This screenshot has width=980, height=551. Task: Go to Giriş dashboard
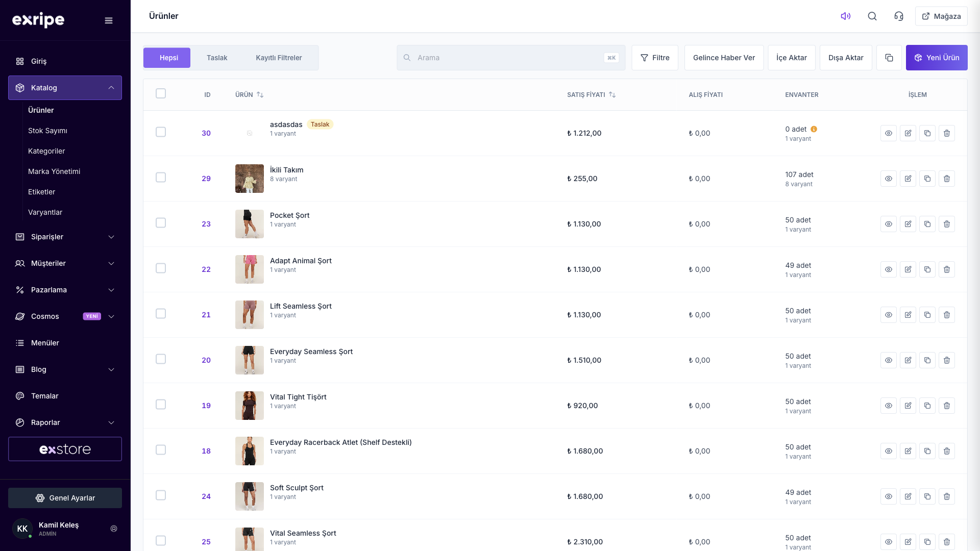[65, 61]
